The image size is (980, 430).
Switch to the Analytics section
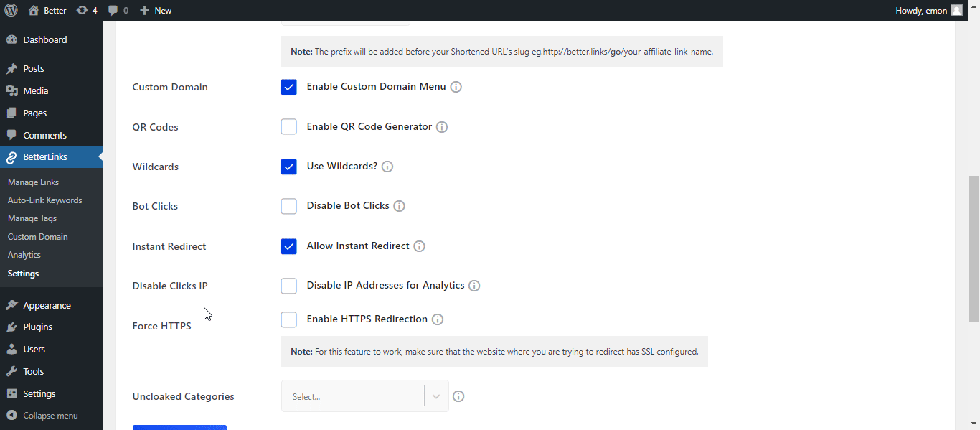24,254
